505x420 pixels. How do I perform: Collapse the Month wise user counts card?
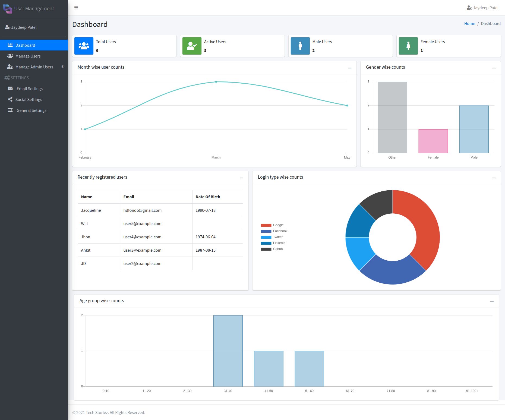click(x=350, y=68)
